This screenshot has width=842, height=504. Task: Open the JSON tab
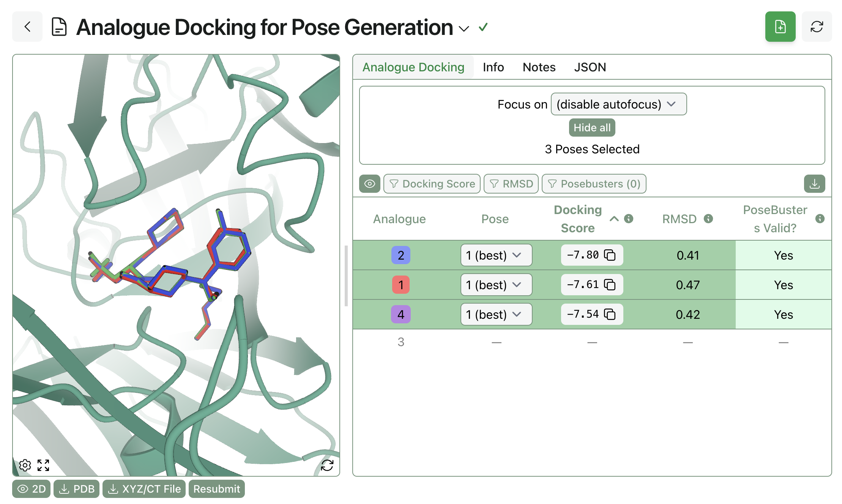tap(590, 67)
